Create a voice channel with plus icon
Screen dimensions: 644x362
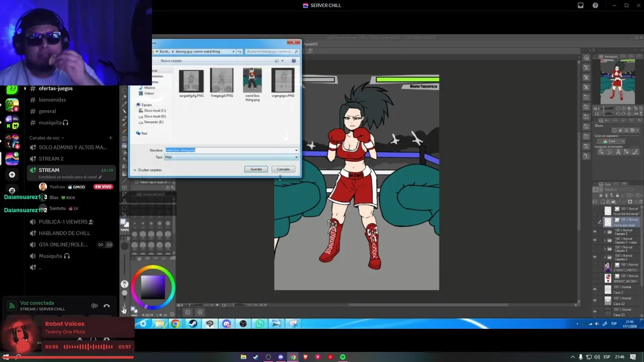(110, 138)
